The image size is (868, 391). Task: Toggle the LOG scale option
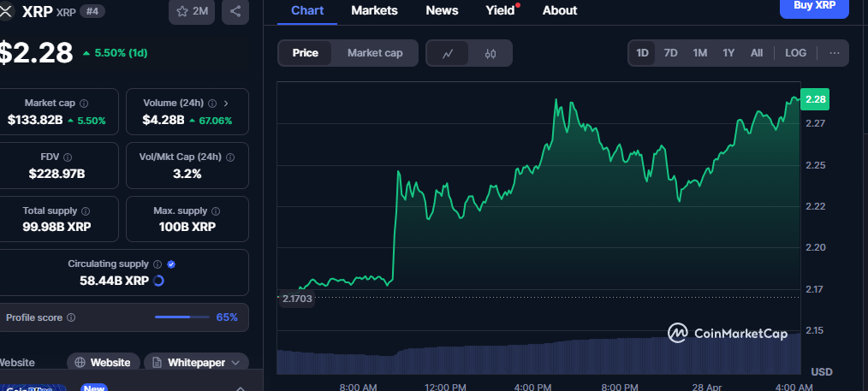tap(795, 53)
